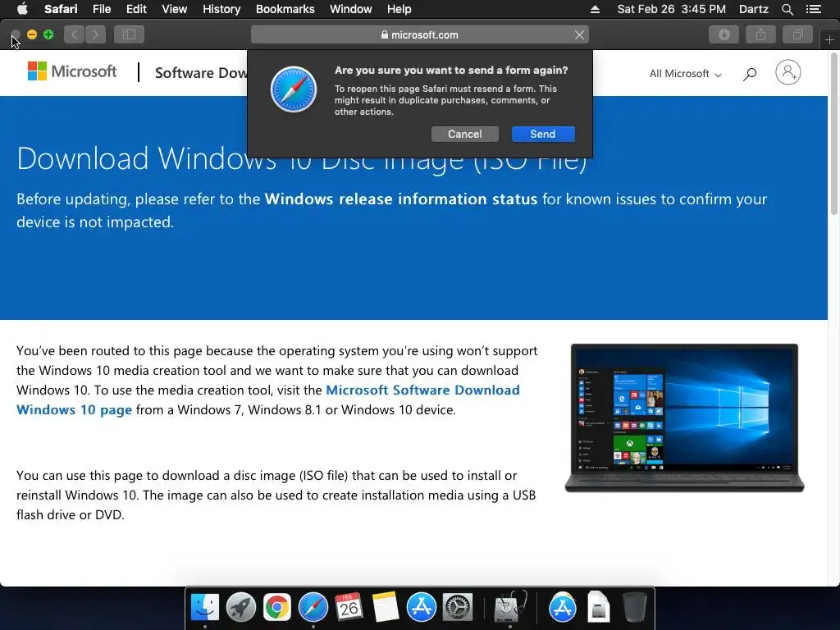The image size is (840, 630).
Task: Open Notification Center list icon
Action: pos(813,9)
